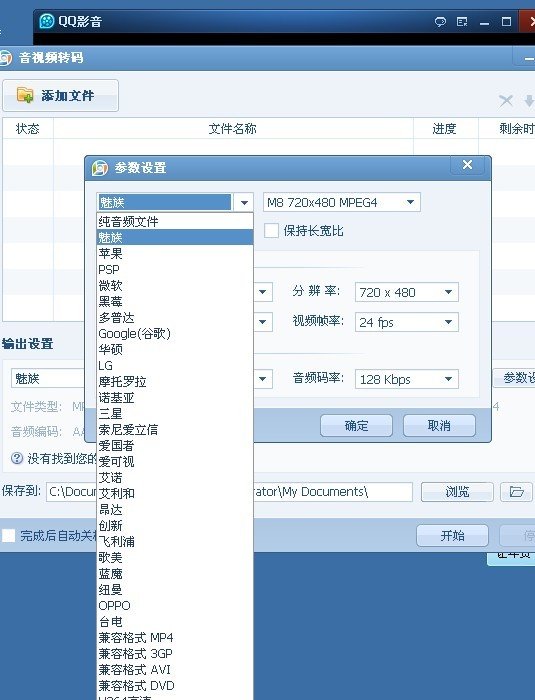Viewport: 535px width, 700px height.
Task: Choose 艾诺 in the device list
Action: coord(175,478)
